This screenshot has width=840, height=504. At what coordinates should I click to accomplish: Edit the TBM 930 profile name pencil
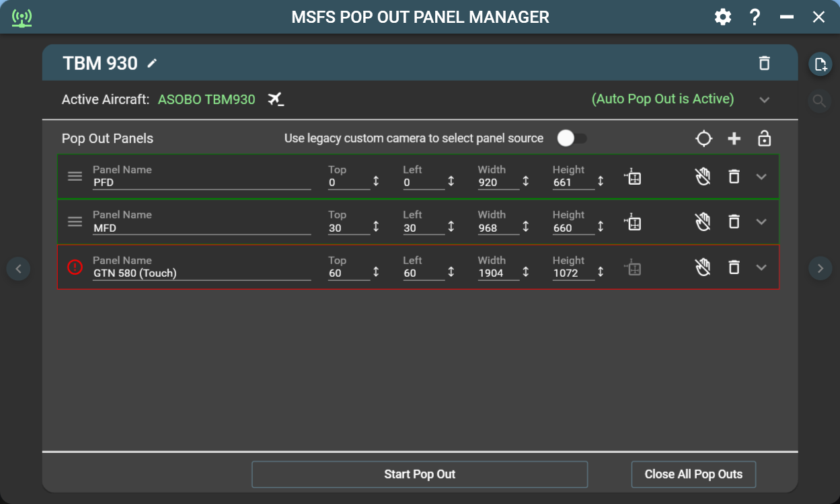tap(153, 63)
